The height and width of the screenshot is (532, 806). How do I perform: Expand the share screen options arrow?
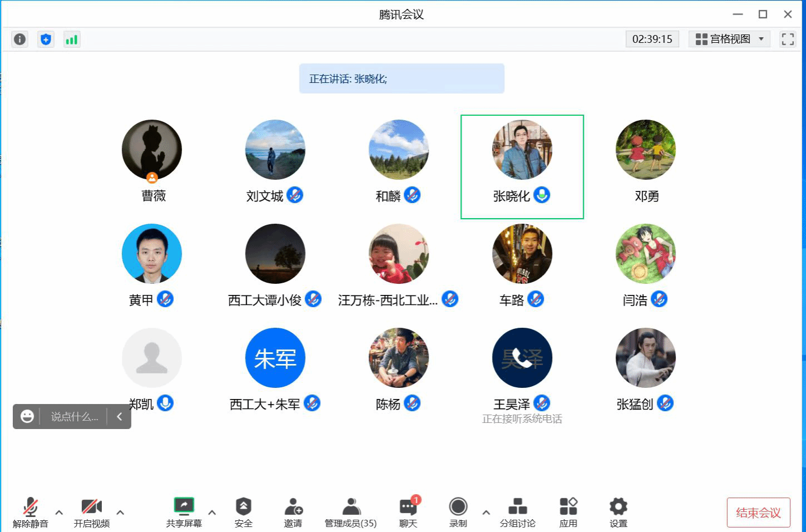pyautogui.click(x=212, y=513)
